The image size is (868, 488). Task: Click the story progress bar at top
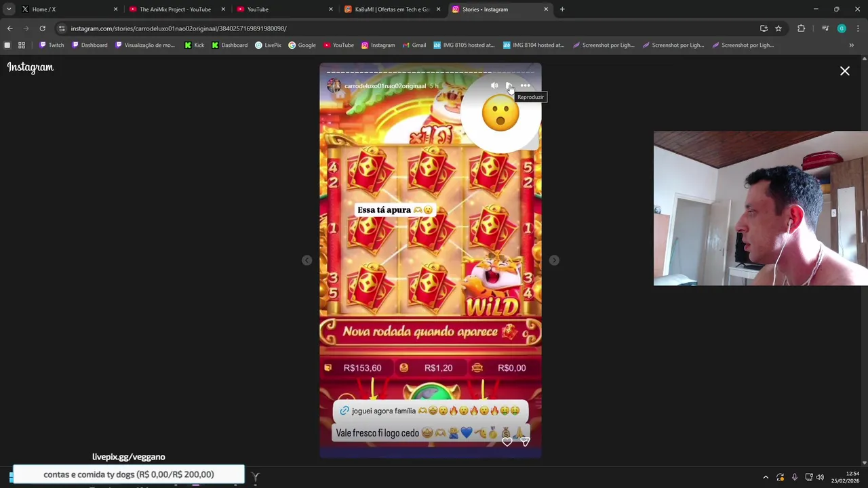tap(431, 72)
